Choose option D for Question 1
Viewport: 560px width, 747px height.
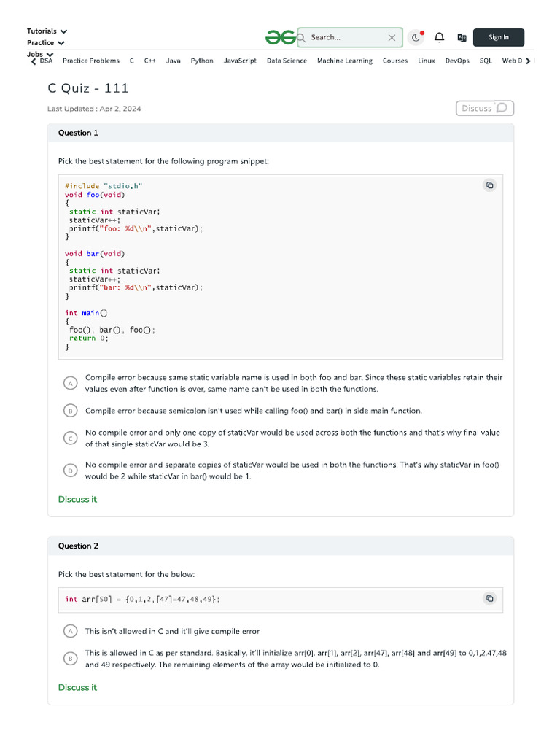pos(70,471)
